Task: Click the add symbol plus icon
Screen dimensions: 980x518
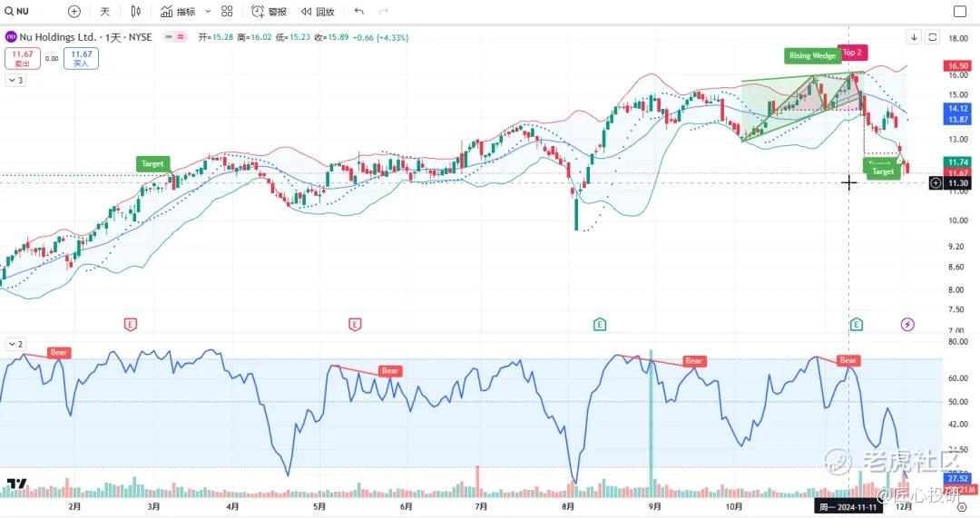Action: click(x=74, y=12)
